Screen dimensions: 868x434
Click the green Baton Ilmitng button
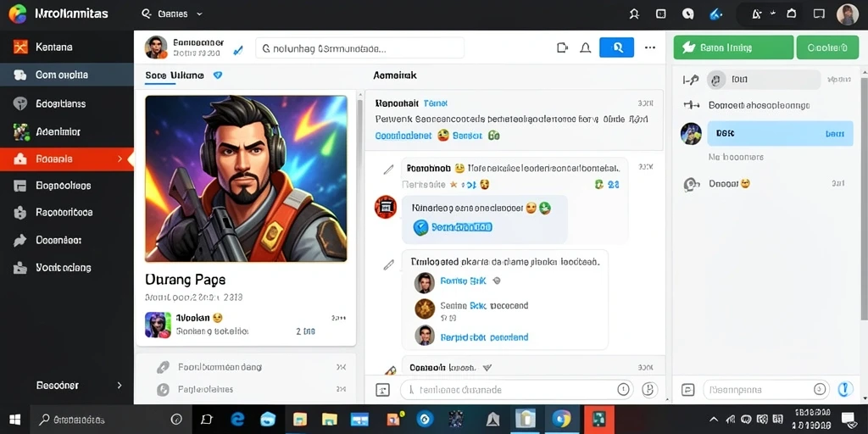coord(733,47)
